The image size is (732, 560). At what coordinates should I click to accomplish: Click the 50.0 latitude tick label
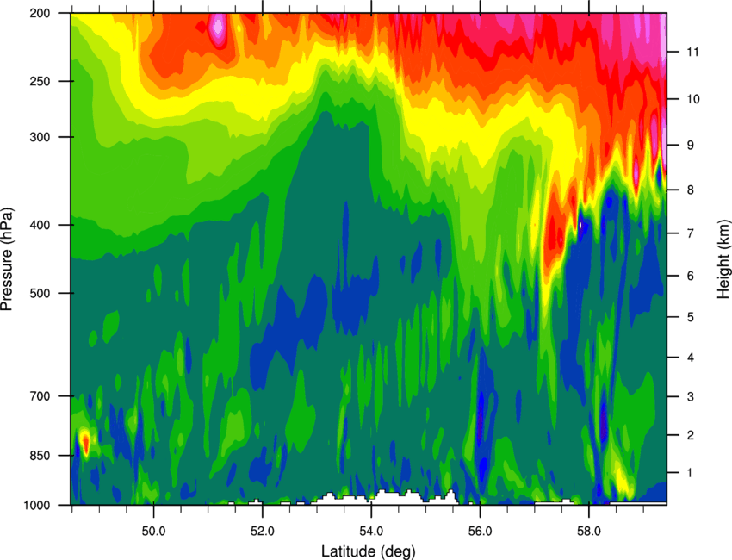coord(153,532)
